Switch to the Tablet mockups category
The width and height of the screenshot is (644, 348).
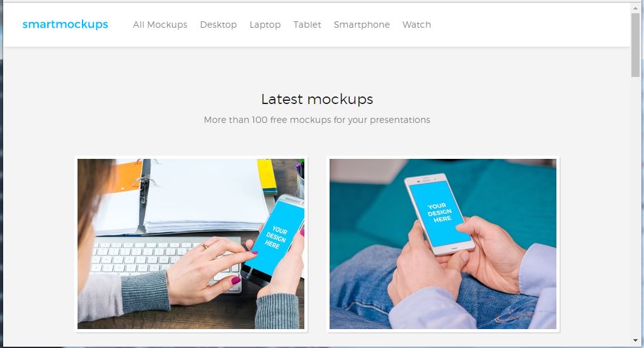tap(307, 25)
